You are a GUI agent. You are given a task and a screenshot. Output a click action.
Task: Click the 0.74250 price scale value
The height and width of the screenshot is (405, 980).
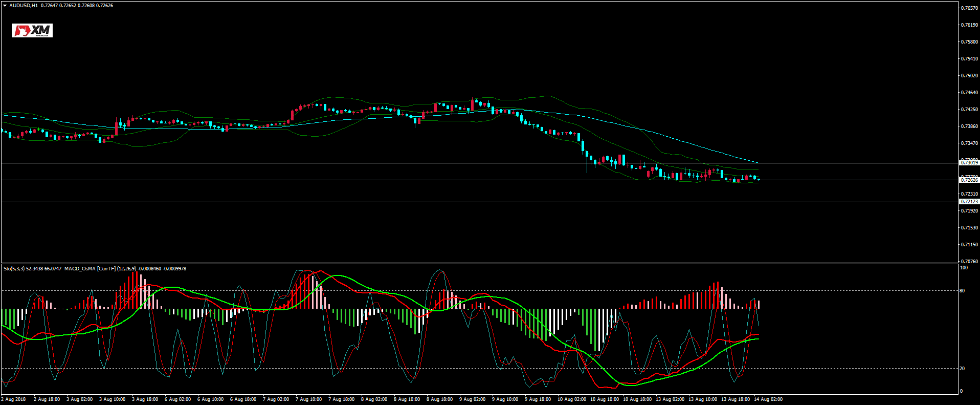click(970, 110)
